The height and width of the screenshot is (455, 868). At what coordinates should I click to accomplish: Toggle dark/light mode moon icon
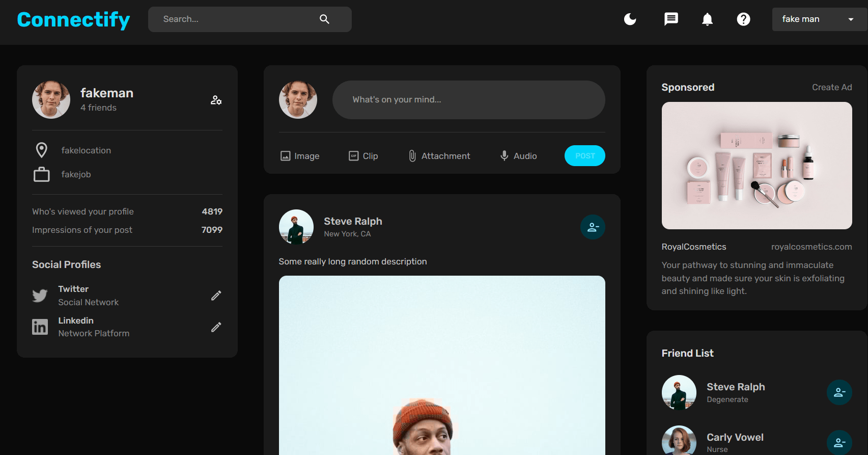pos(630,19)
